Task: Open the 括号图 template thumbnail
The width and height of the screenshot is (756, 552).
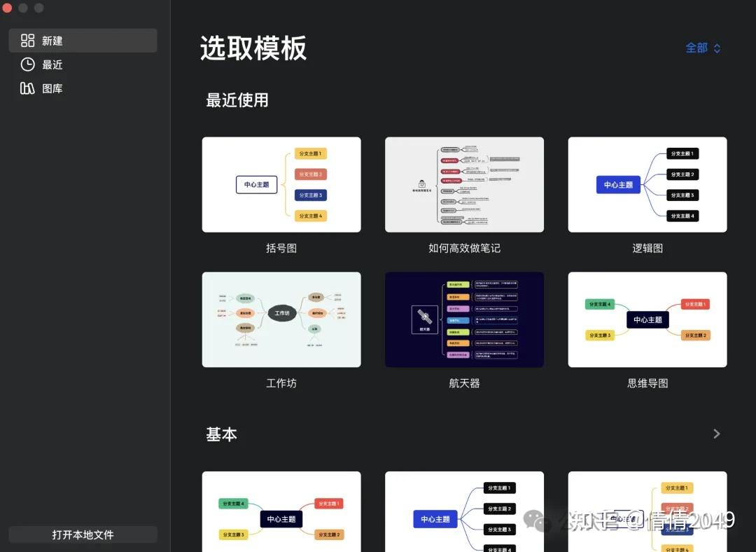Action: [281, 184]
